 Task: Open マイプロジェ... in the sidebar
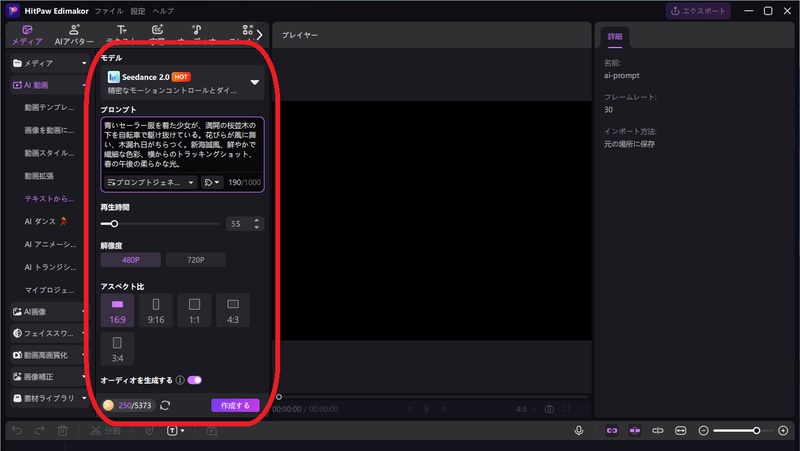[x=49, y=290]
